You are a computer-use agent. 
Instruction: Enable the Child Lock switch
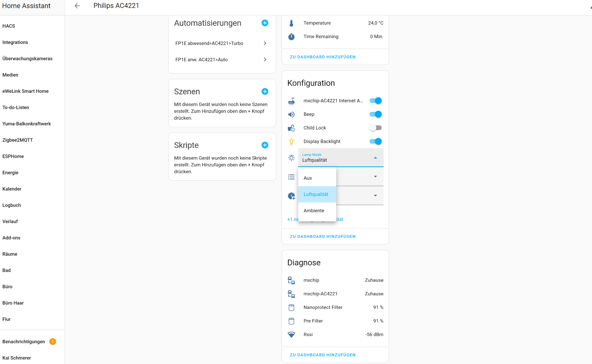pyautogui.click(x=375, y=128)
